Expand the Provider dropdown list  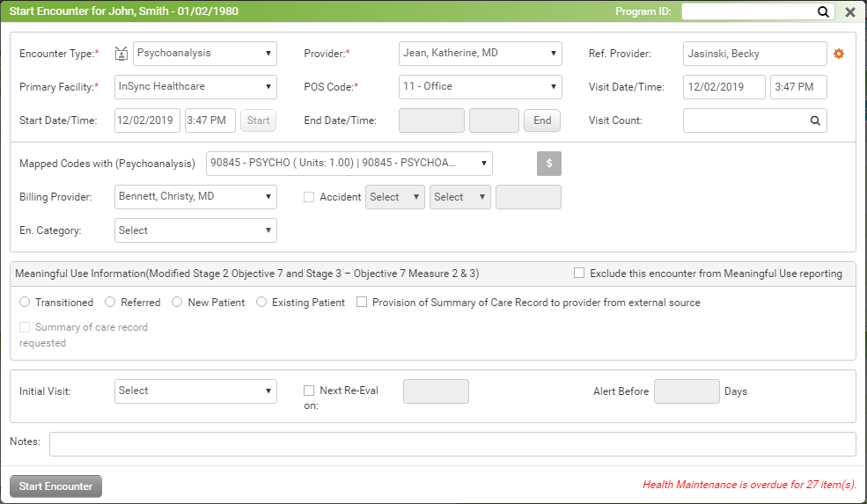tap(480, 54)
